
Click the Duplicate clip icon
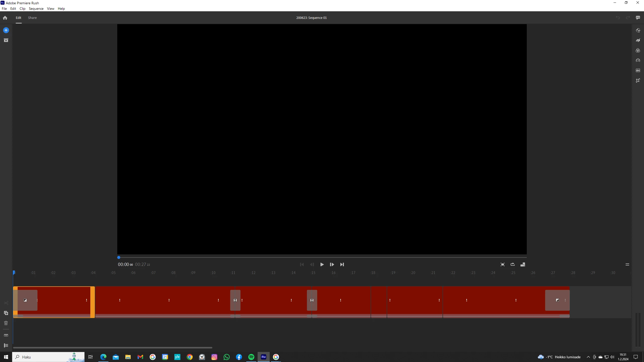point(6,313)
